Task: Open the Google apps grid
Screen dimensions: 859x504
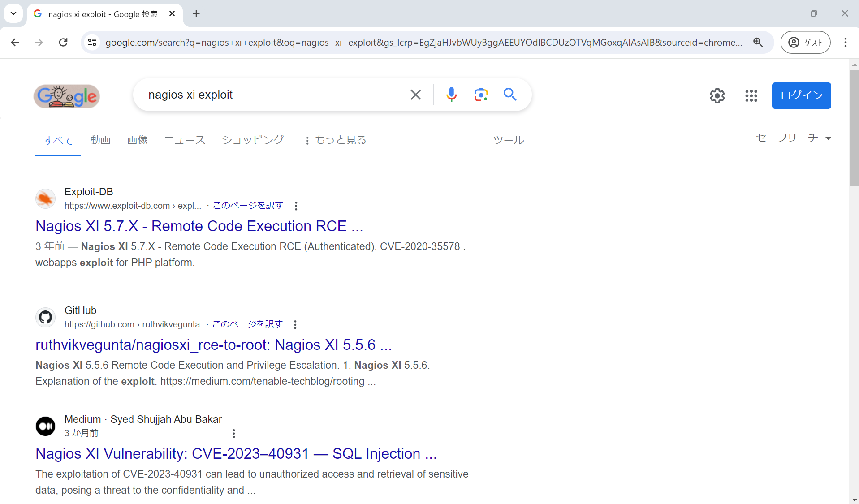Action: [751, 95]
